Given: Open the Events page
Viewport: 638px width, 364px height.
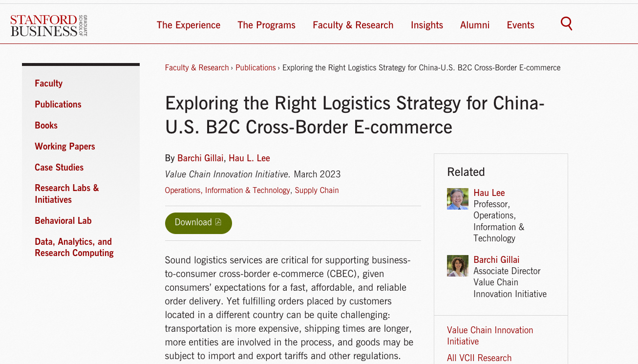Looking at the screenshot, I should click(x=520, y=25).
